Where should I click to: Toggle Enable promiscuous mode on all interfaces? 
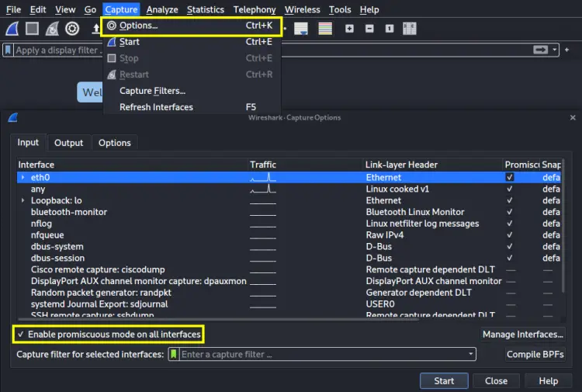[x=109, y=335]
